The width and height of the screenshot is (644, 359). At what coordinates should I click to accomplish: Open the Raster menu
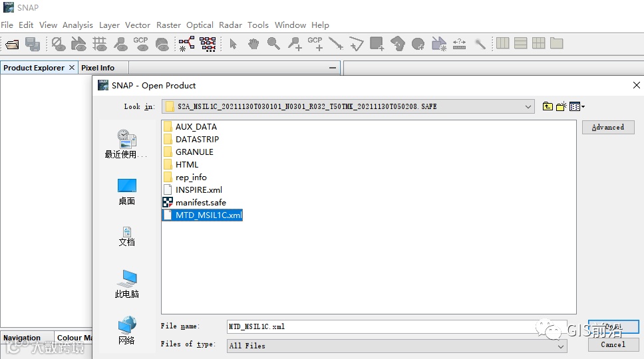click(168, 25)
